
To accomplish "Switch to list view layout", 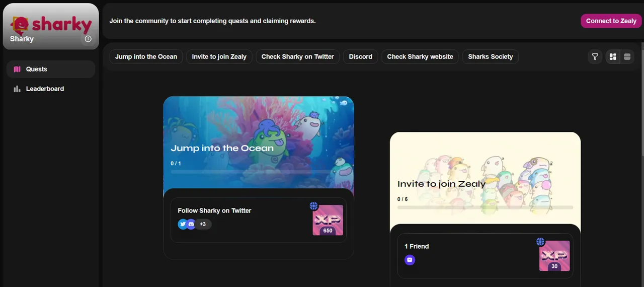I will pos(627,57).
